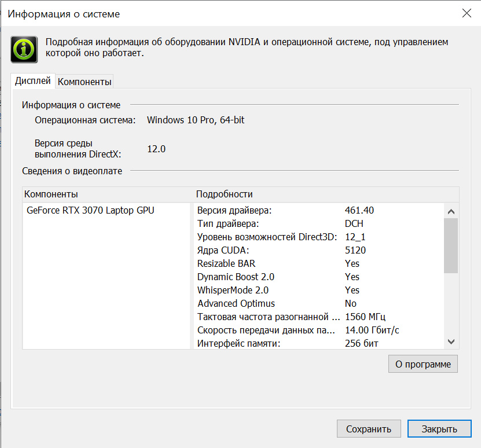Screen dimensions: 481x448
Task: Select the Advanced Optimus row
Action: coord(236,303)
